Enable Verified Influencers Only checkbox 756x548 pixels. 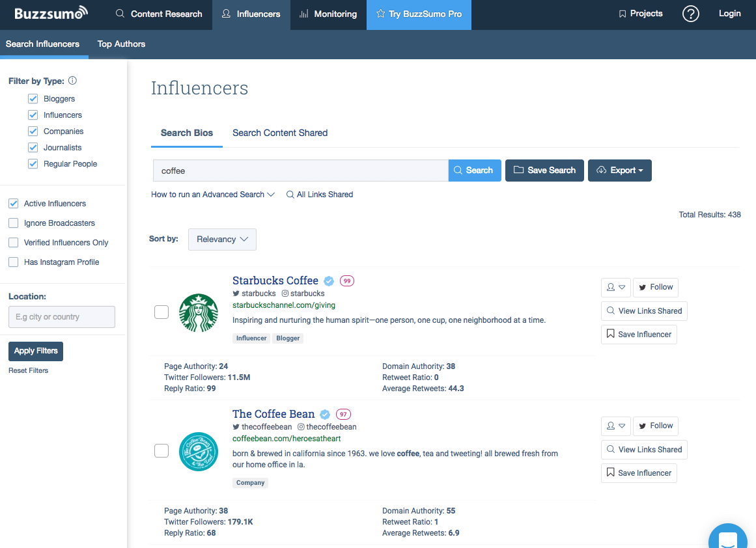[13, 243]
